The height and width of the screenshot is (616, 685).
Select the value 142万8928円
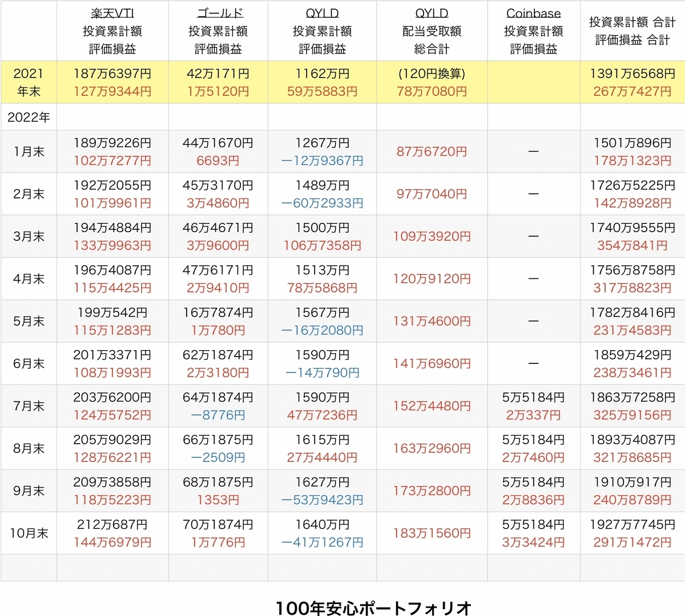tap(632, 203)
